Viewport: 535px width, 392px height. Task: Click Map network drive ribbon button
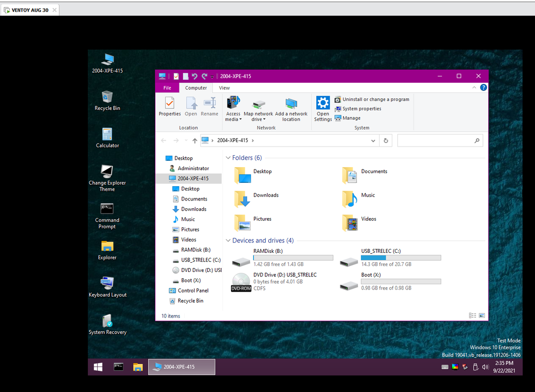(258, 110)
